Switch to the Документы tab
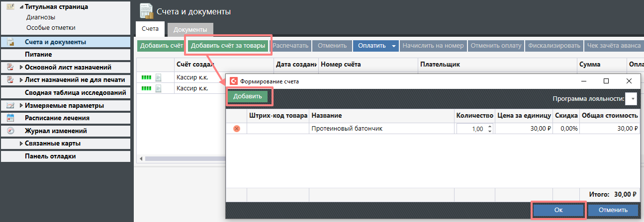Image resolution: width=644 pixels, height=222 pixels. pyautogui.click(x=190, y=30)
